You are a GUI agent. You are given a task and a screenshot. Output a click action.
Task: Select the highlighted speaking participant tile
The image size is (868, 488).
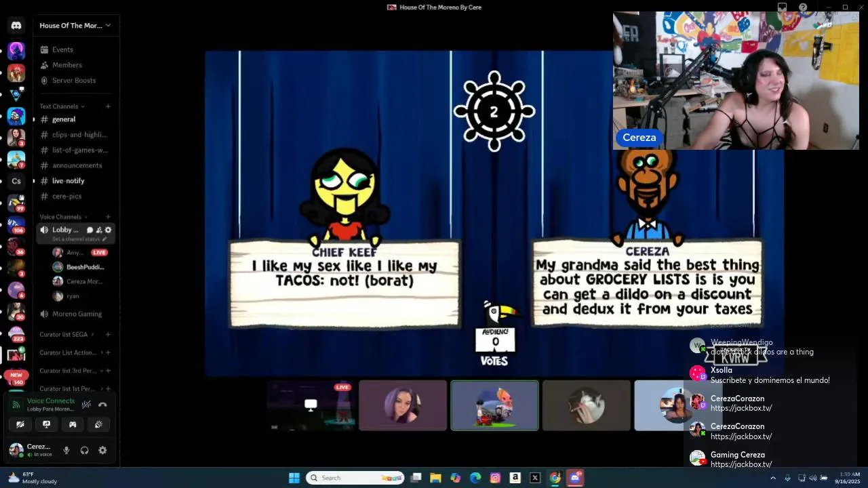[x=495, y=405]
